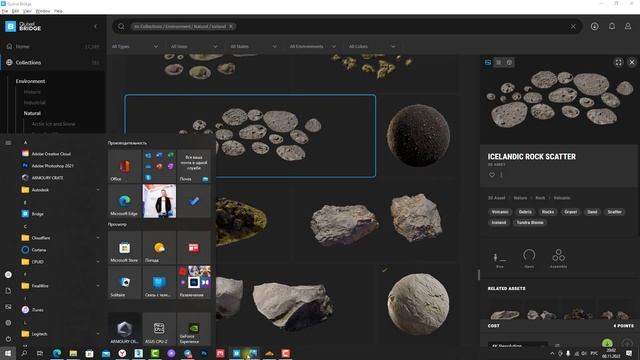Open the Microsoft Edge tile
Viewport: 640px width, 360px height.
[x=124, y=201]
